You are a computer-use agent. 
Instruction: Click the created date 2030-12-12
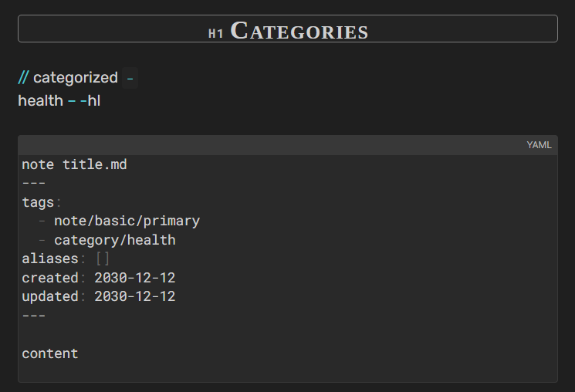point(135,278)
